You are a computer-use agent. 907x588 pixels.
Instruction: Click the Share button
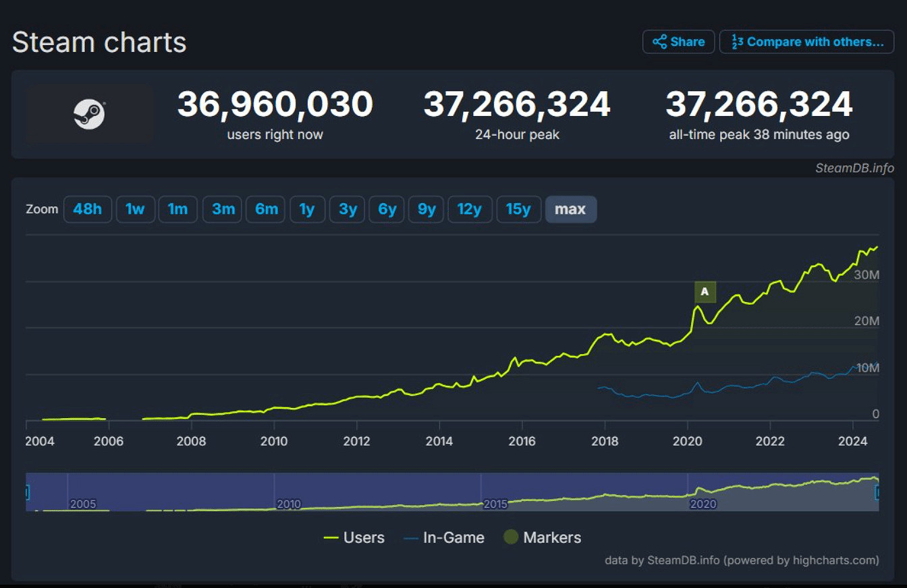click(x=678, y=42)
